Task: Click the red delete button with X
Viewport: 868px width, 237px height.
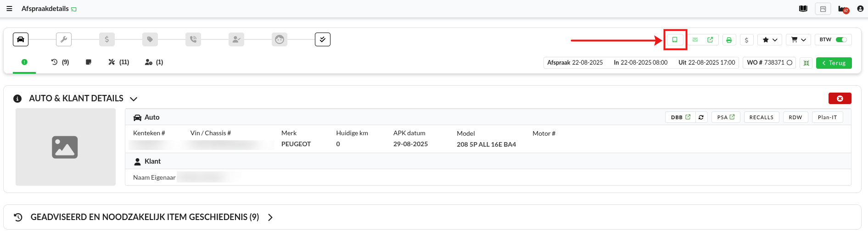Action: (840, 99)
